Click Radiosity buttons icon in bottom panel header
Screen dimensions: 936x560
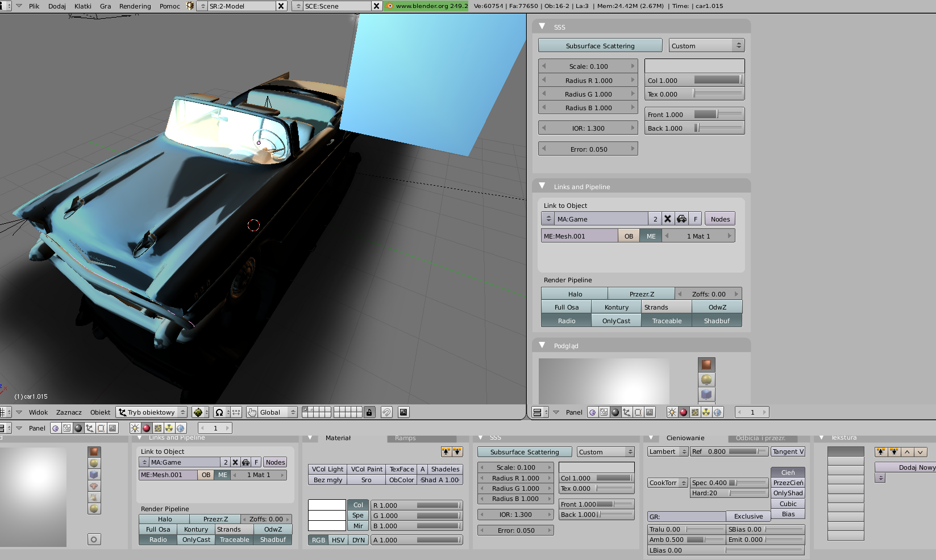click(x=169, y=428)
